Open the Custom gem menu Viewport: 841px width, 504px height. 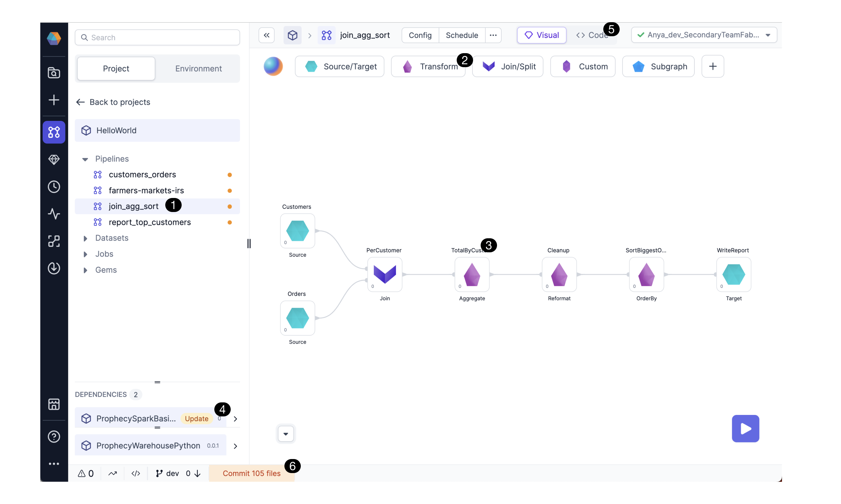583,66
